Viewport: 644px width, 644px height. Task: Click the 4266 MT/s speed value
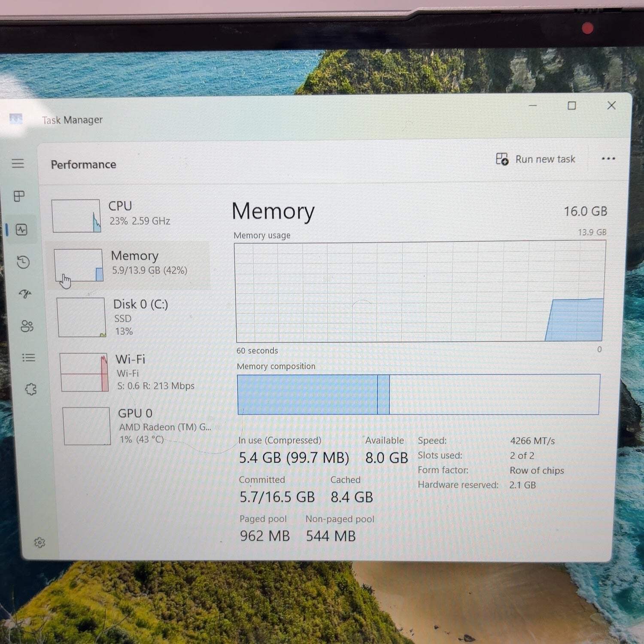pyautogui.click(x=532, y=441)
